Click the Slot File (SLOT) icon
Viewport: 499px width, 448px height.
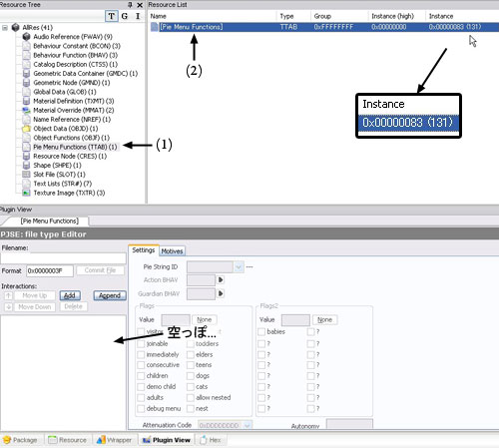coord(26,175)
